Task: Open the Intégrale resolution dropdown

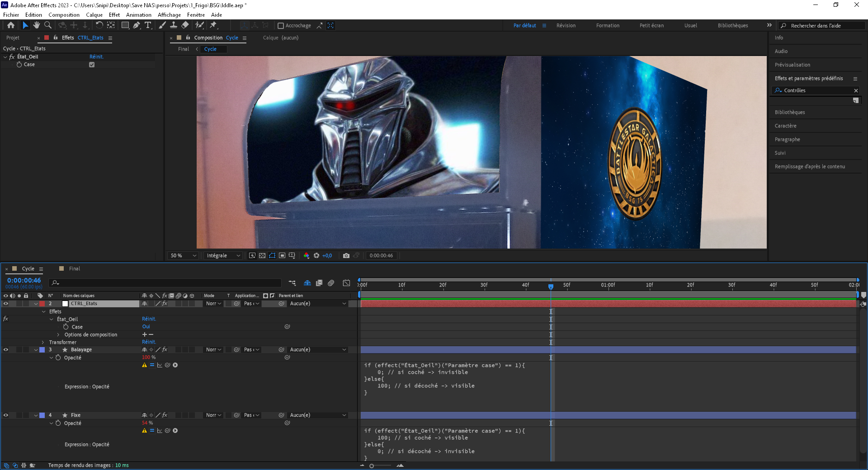Action: point(223,256)
